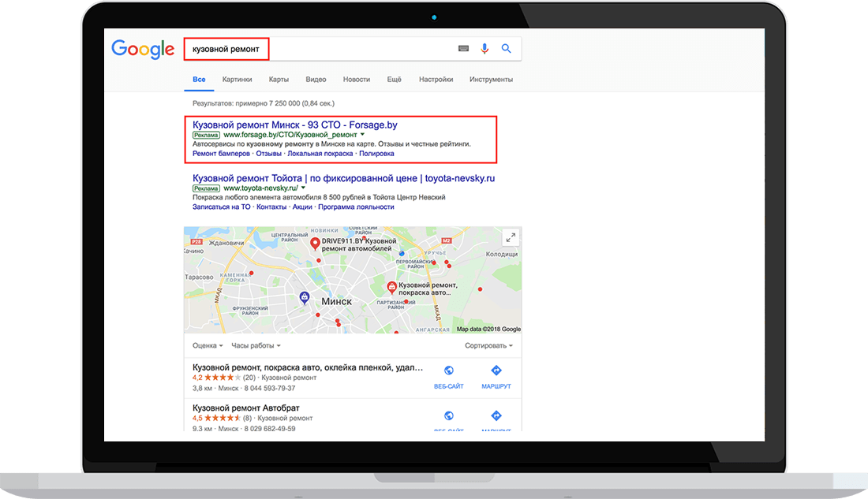Click the blue shopping pin on map
The width and height of the screenshot is (868, 499).
click(305, 298)
